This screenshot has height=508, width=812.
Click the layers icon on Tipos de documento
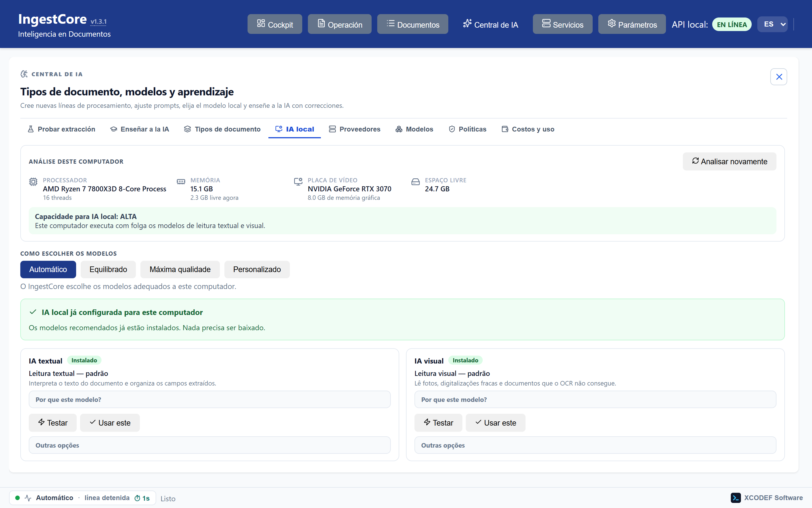coord(187,129)
